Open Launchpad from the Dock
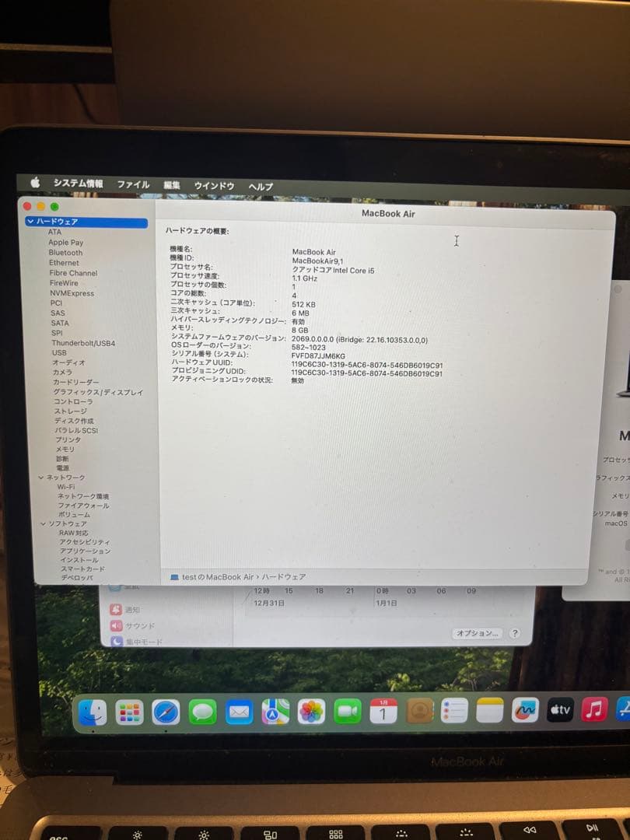This screenshot has height=840, width=630. (x=128, y=710)
